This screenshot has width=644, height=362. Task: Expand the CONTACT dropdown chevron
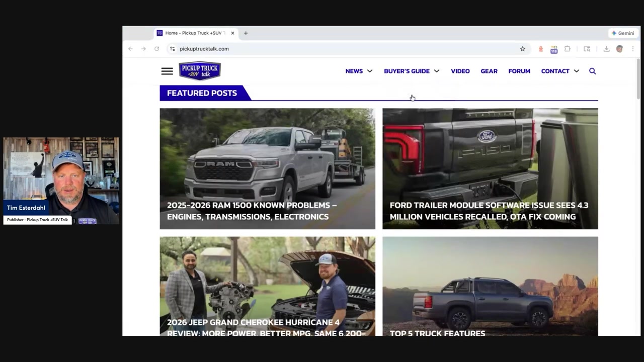point(576,71)
